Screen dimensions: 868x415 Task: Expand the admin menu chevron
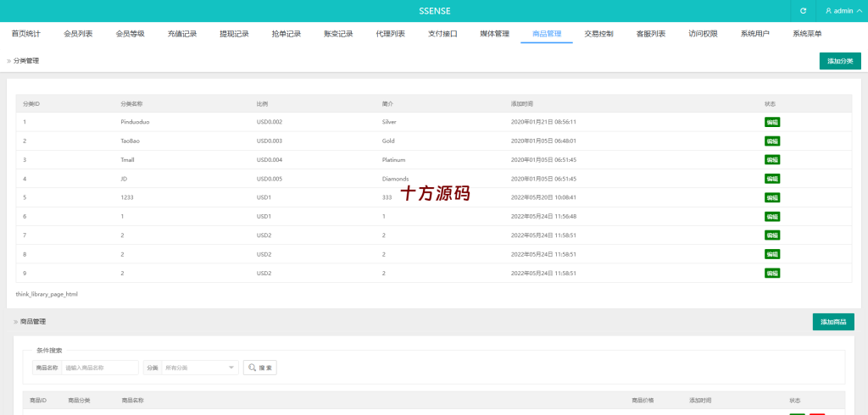pos(860,10)
